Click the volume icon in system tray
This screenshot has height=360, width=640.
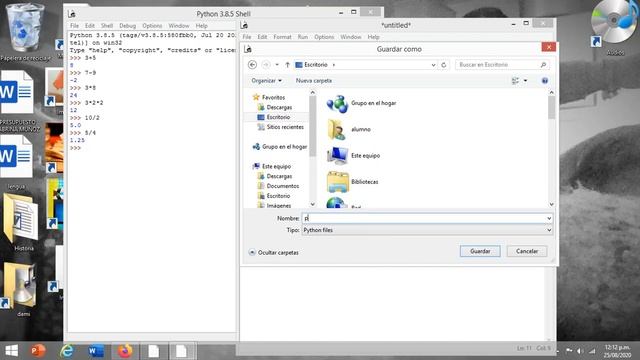coord(579,351)
